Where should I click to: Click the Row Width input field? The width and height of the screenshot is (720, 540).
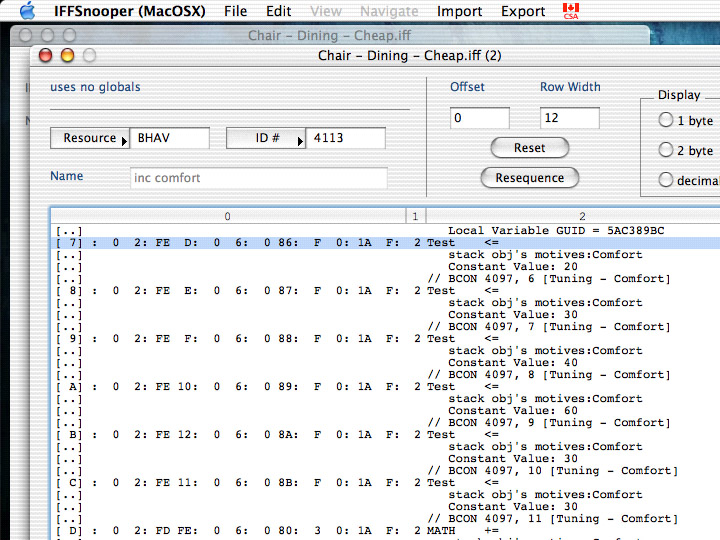pyautogui.click(x=569, y=118)
